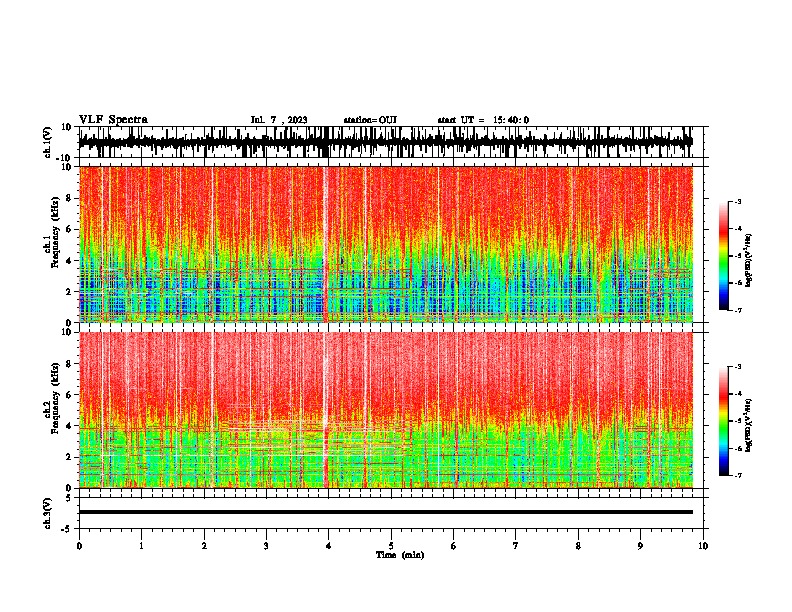792x612 pixels.
Task: Click the "Time (min)" axis label
Action: [400, 555]
